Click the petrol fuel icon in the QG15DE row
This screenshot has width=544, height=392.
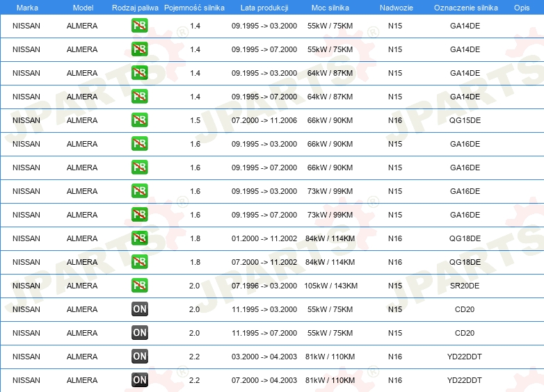(x=140, y=120)
